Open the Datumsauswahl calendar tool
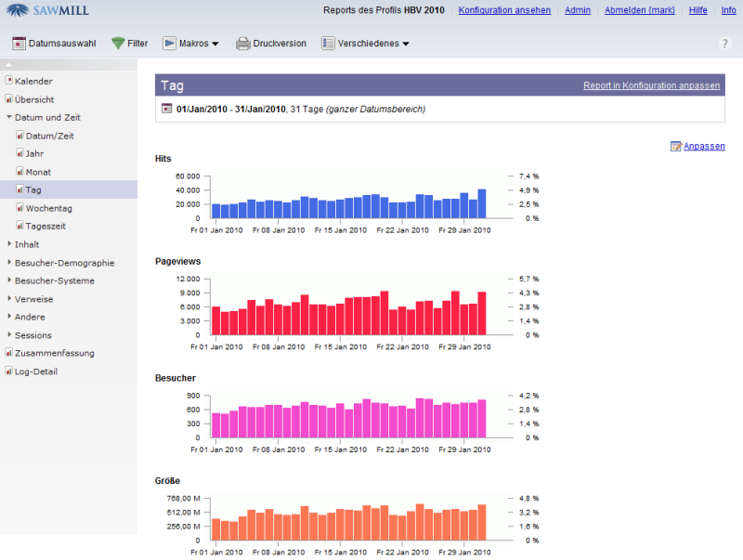 pos(18,43)
